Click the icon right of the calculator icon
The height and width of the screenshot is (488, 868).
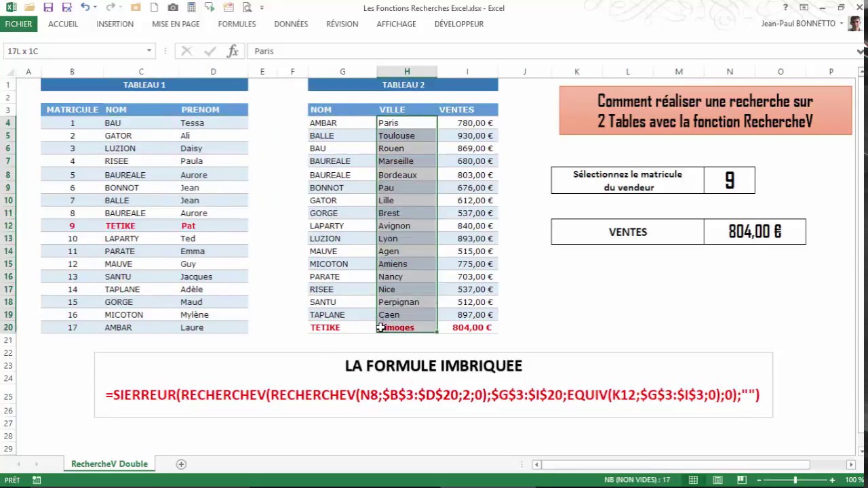click(x=210, y=7)
